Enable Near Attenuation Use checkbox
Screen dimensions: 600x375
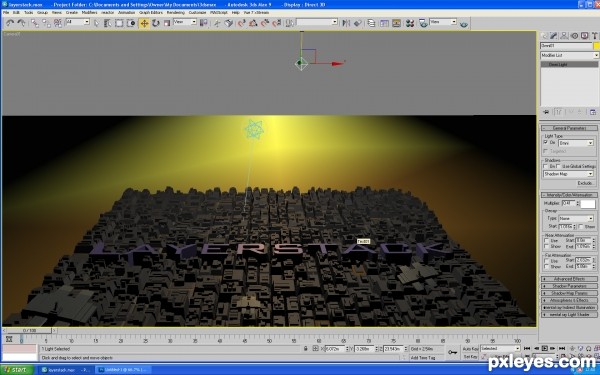point(546,241)
